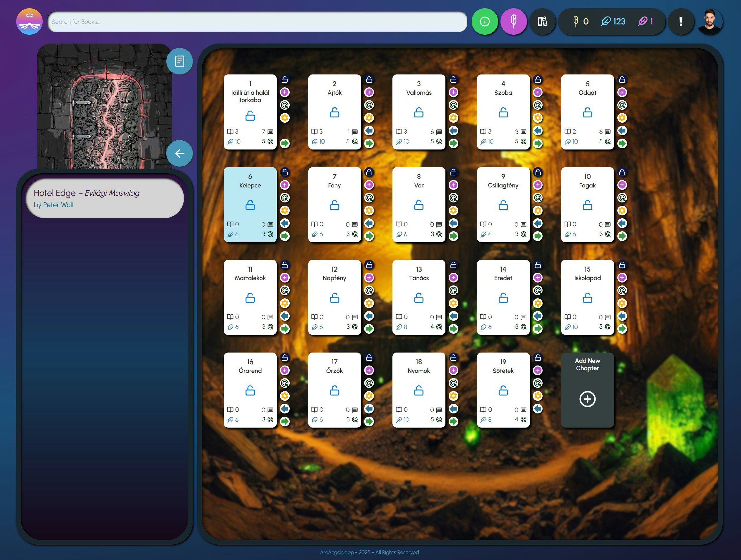Click the exclamation alert button
Screen dimensions: 741x560
pos(680,22)
